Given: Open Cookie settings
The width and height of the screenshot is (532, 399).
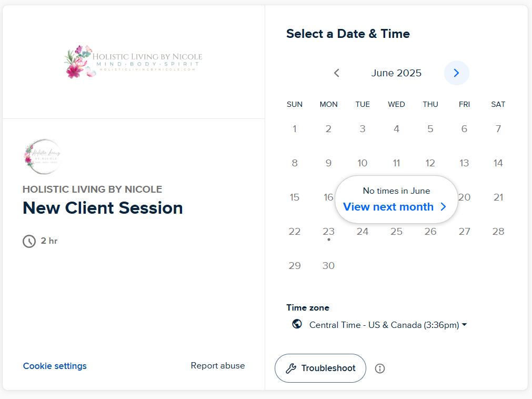Looking at the screenshot, I should pyautogui.click(x=55, y=366).
